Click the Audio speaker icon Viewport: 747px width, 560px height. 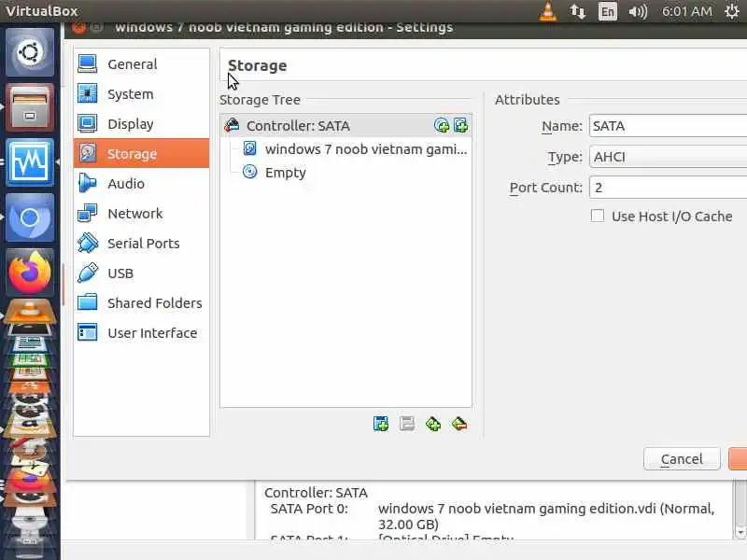click(87, 183)
